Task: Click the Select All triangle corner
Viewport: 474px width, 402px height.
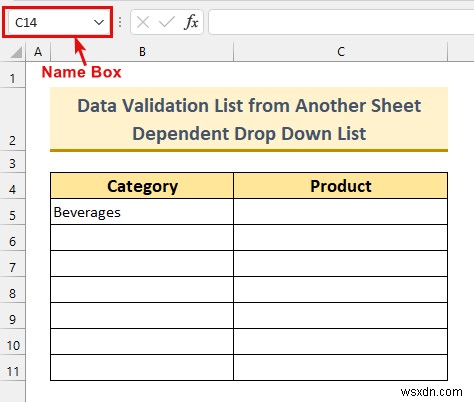Action: click(x=16, y=52)
